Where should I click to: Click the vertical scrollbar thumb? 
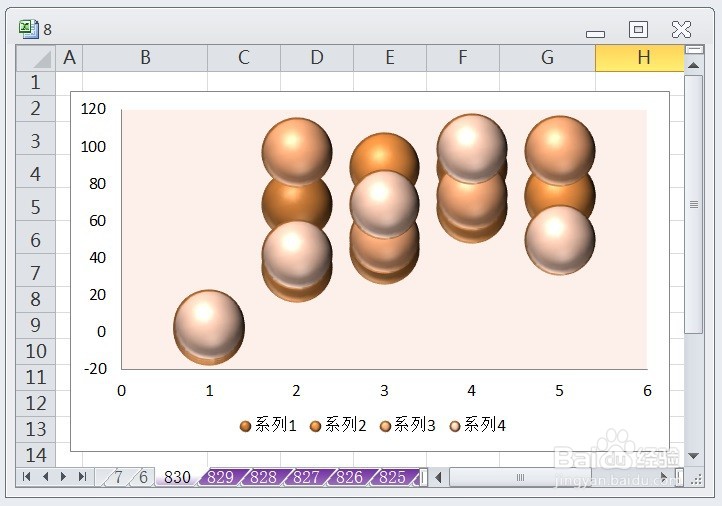click(693, 204)
